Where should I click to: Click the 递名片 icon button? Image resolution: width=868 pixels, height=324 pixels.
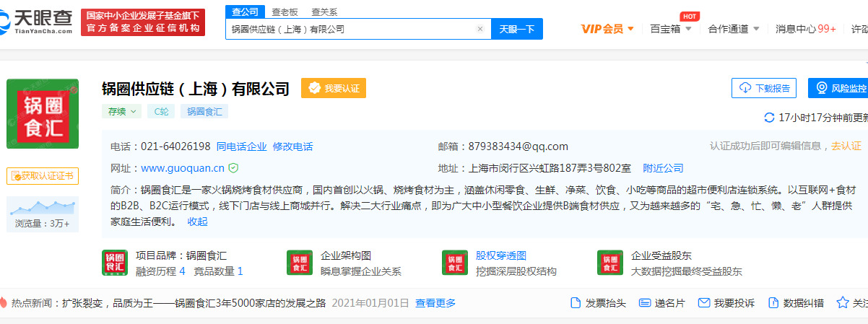(x=663, y=303)
